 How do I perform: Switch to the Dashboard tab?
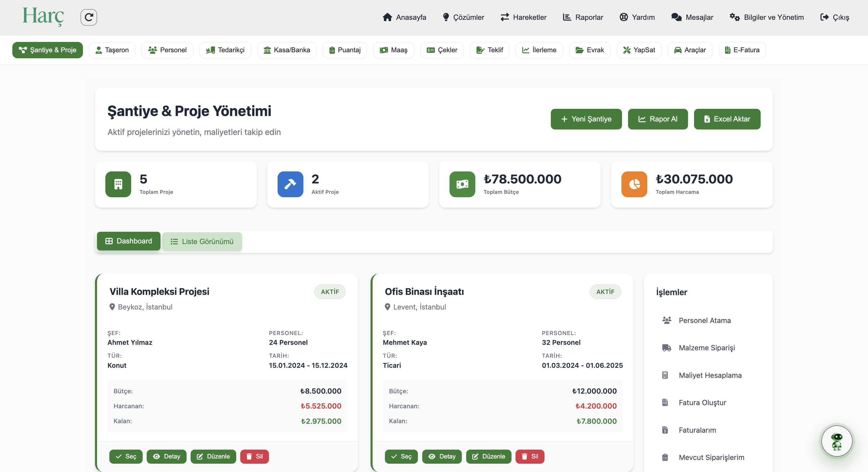coord(128,241)
